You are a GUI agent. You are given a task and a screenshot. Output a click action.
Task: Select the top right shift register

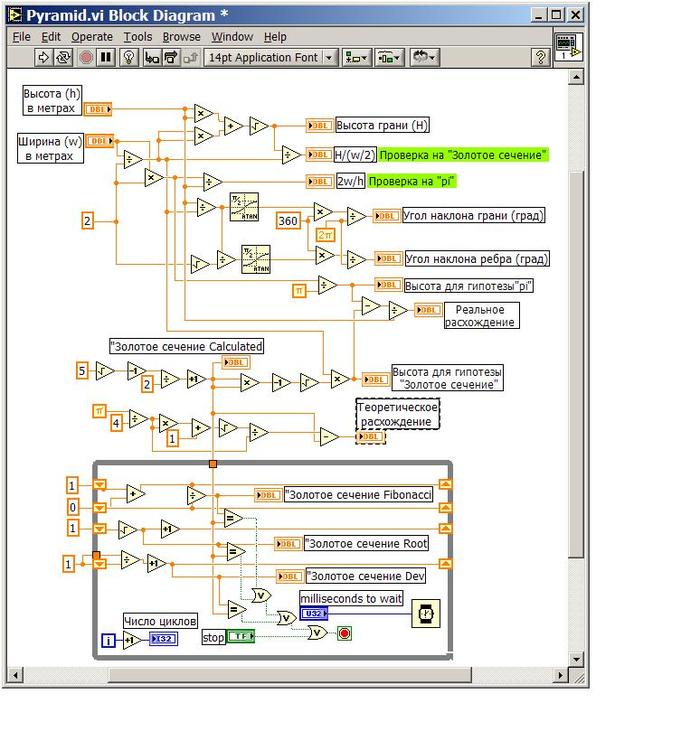point(445,484)
